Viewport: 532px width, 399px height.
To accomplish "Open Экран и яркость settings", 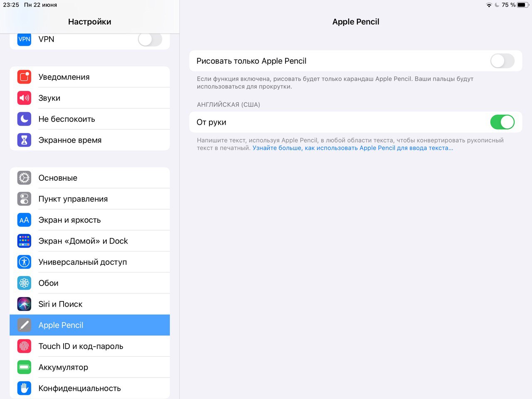I will click(x=90, y=220).
